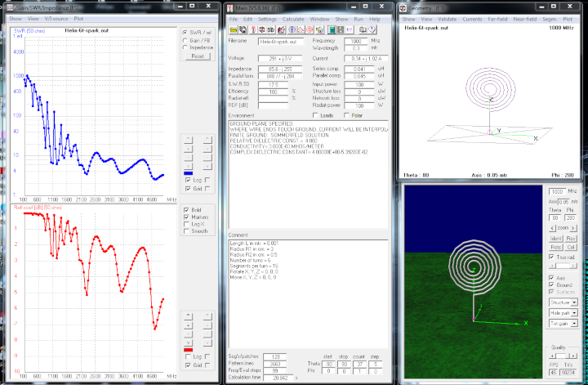Select the Gain / FB radio button
Image resolution: width=588 pixels, height=385 pixels.
pos(184,41)
